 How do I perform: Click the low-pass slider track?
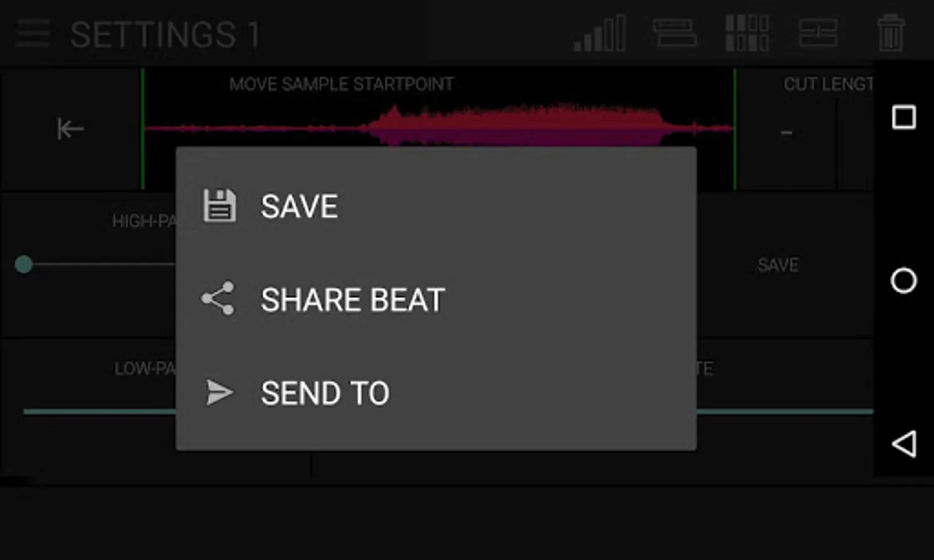click(x=100, y=411)
